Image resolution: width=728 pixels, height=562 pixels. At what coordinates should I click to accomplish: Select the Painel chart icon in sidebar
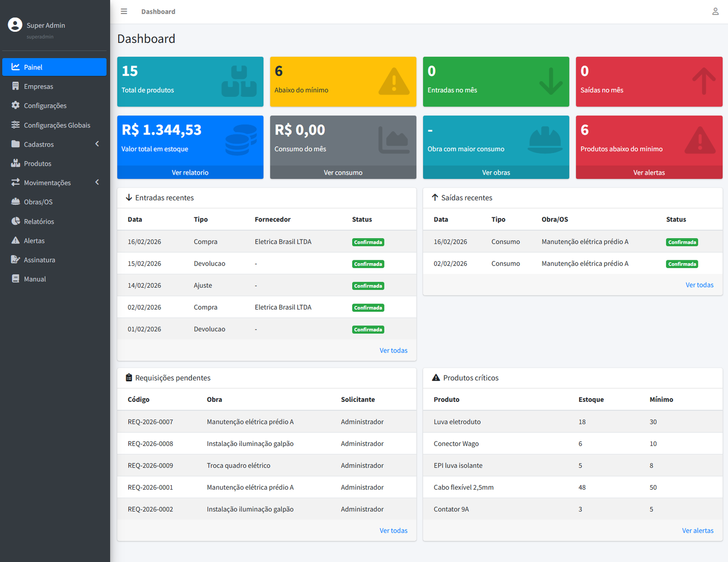click(x=15, y=67)
